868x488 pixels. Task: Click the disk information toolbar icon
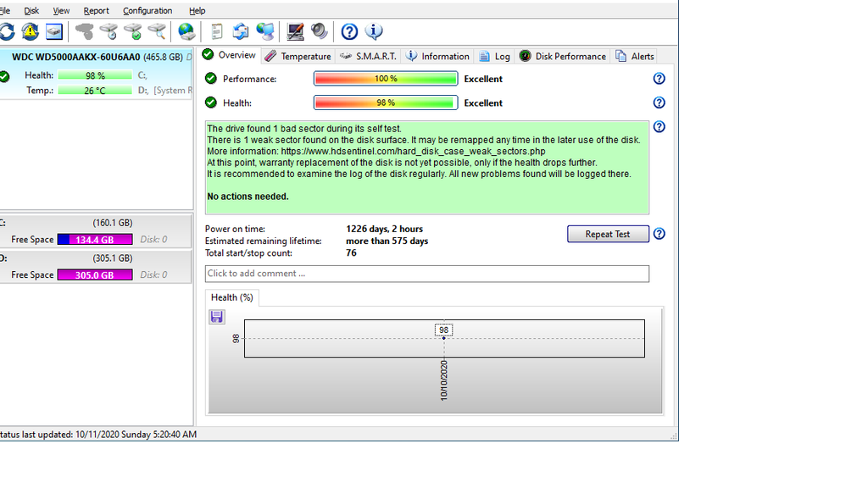point(53,31)
